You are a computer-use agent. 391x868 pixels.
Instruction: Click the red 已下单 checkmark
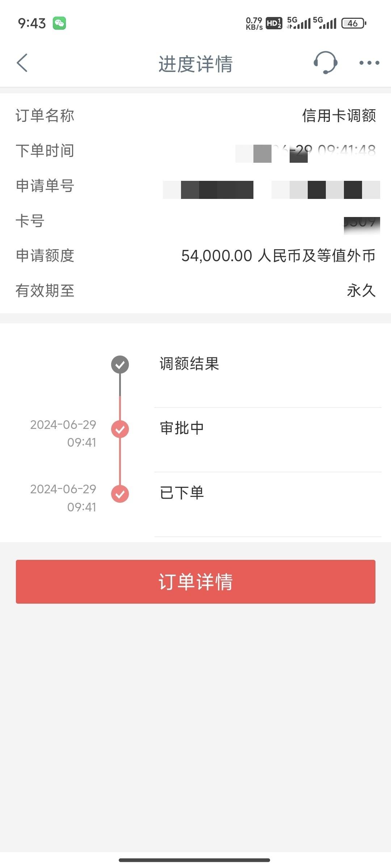(x=120, y=494)
